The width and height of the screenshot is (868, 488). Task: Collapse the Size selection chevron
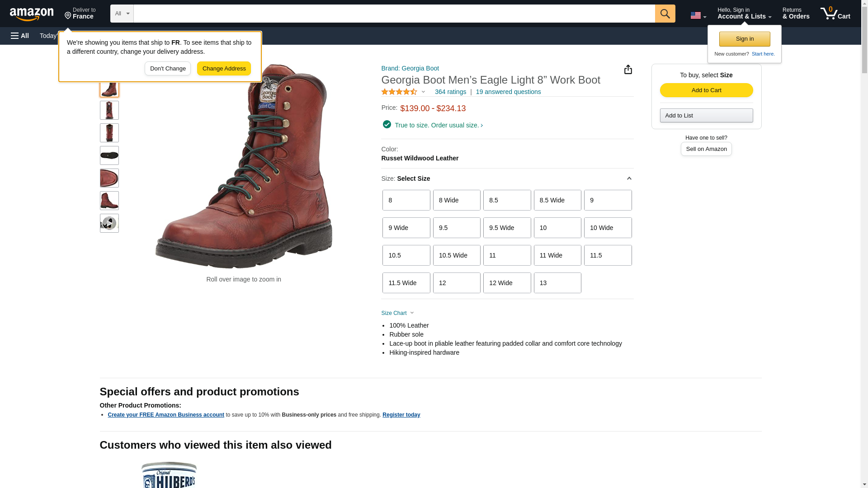point(629,178)
